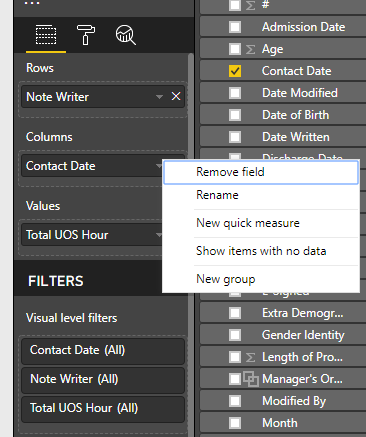Check the Date Written field
366x437 pixels.
point(235,137)
